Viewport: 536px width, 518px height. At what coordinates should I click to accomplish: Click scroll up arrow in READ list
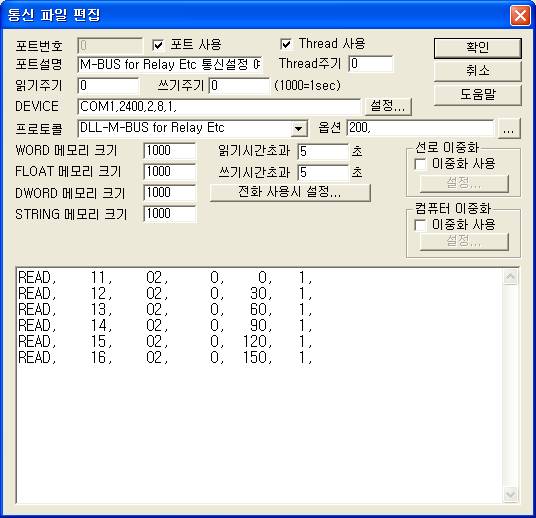[511, 277]
